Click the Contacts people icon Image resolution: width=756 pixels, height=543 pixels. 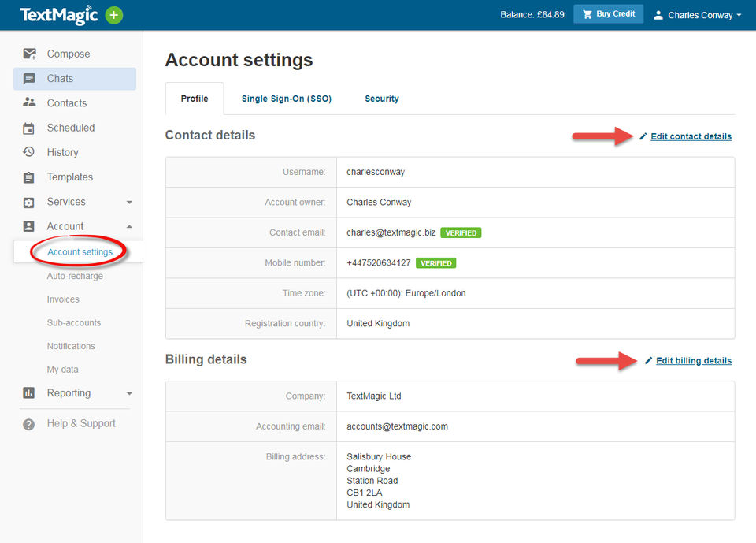coord(29,102)
